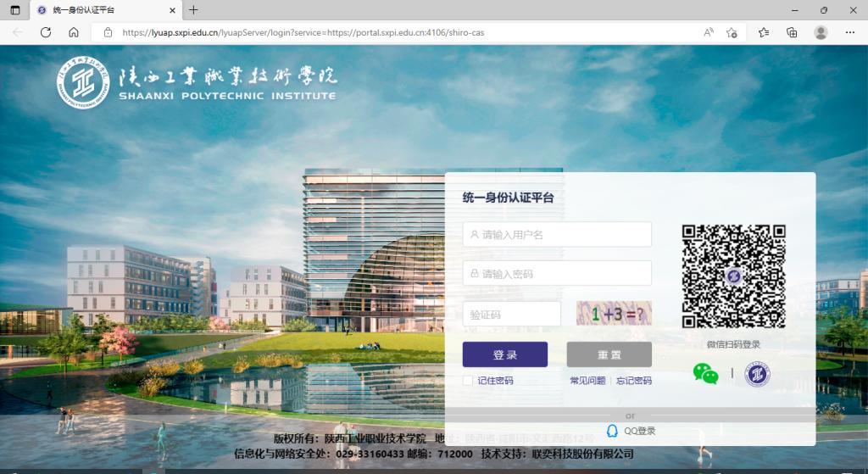868x474 pixels.
Task: Click the browser home icon
Action: pos(74,32)
